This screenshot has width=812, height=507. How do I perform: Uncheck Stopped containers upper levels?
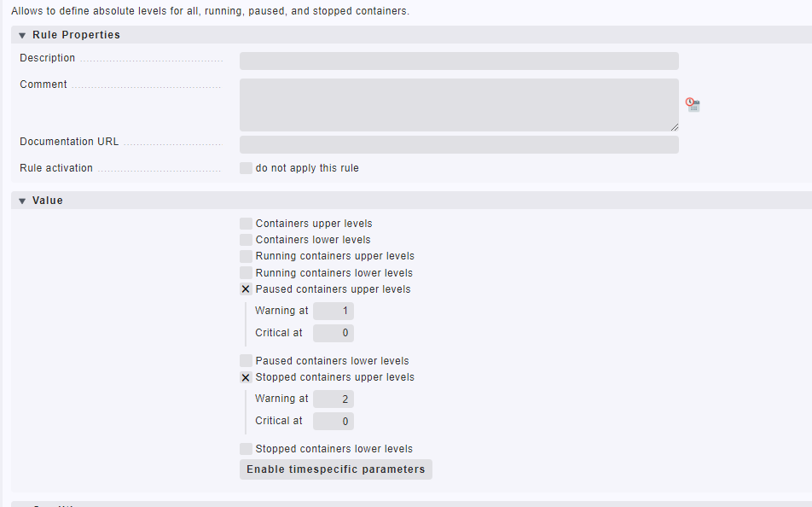click(x=246, y=377)
